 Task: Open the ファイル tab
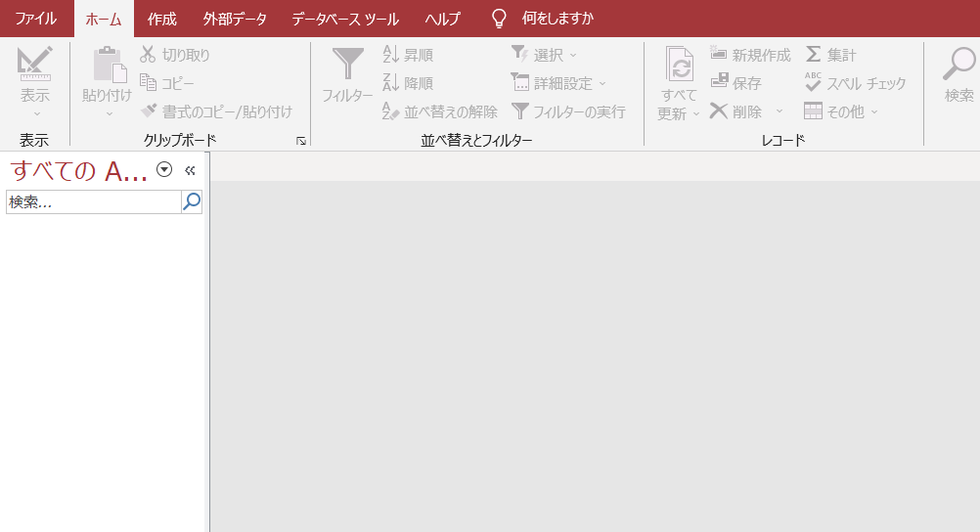[35, 19]
